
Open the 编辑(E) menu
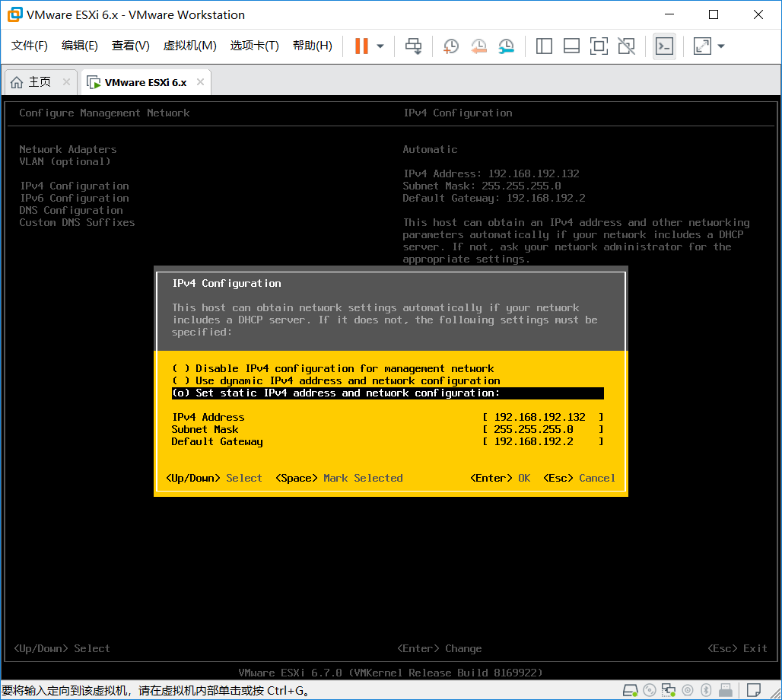[80, 46]
